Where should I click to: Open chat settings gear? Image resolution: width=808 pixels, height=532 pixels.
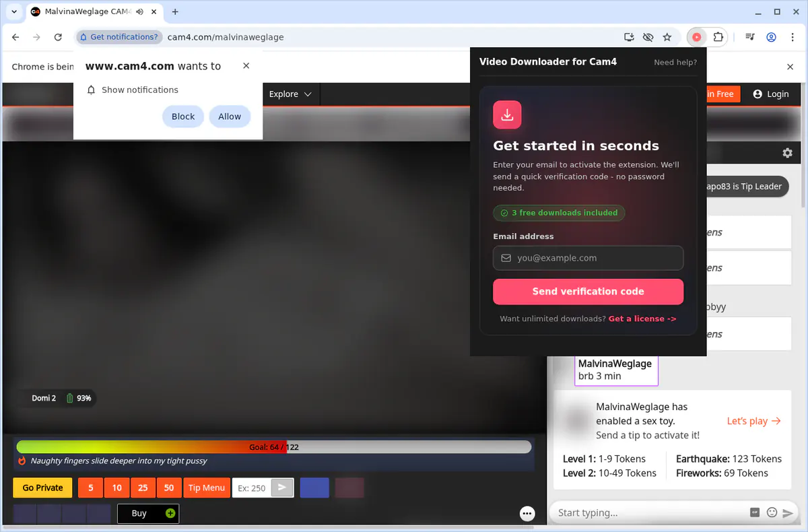pos(787,153)
